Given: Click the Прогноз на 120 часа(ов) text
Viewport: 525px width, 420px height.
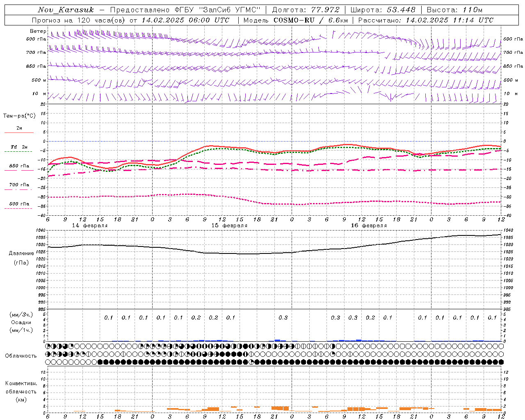Looking at the screenshot, I should coord(79,20).
